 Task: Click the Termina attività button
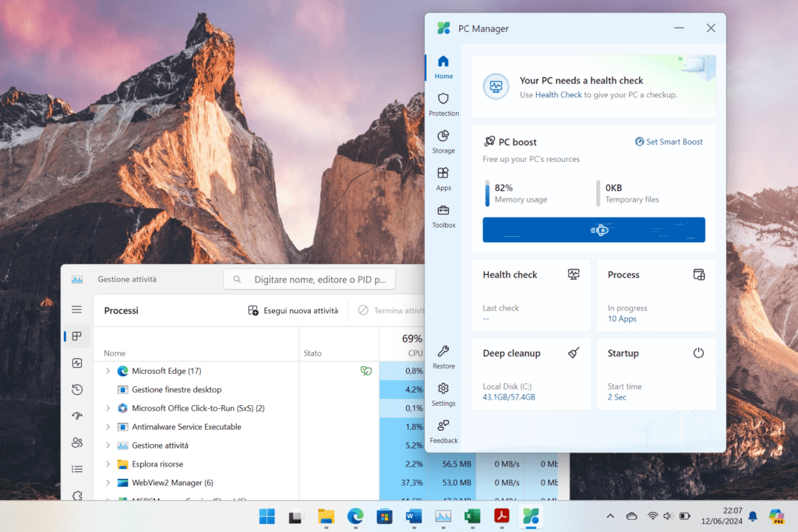(x=391, y=310)
